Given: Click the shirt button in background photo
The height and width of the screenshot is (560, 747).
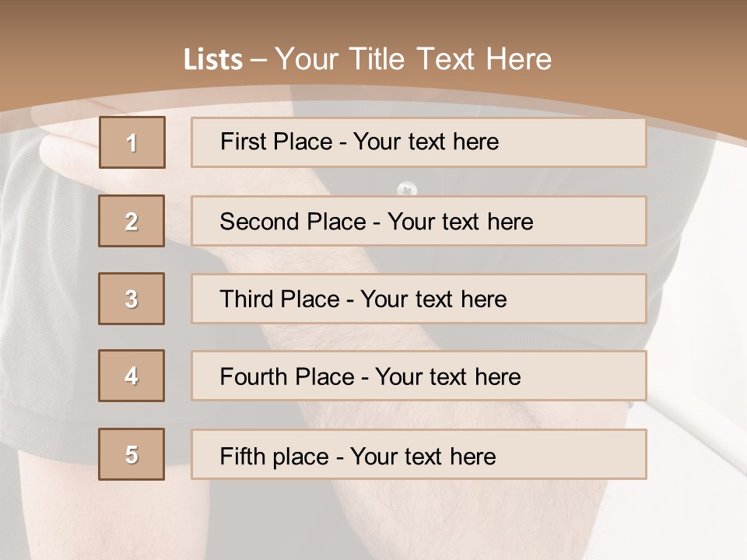Looking at the screenshot, I should pyautogui.click(x=407, y=189).
